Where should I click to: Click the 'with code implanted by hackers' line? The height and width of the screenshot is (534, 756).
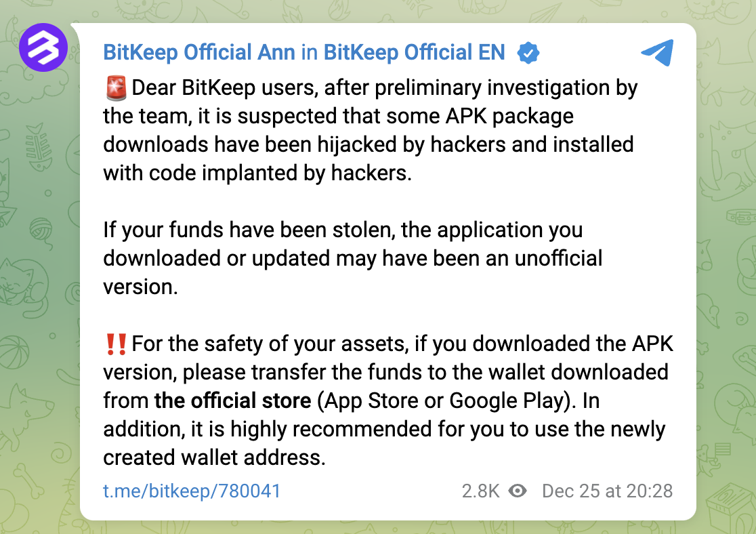click(257, 173)
